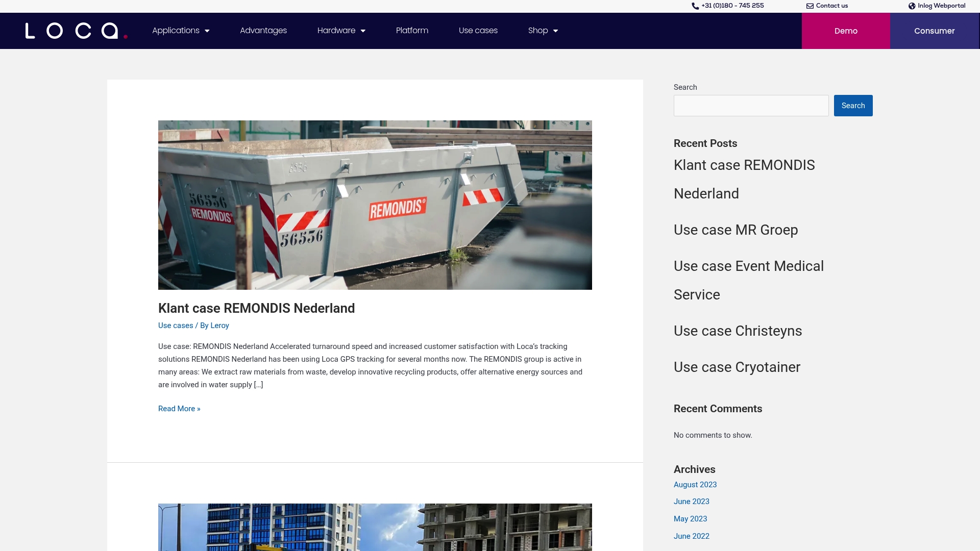Open the Platform menu item
Viewport: 980px width, 551px height.
coord(412,31)
